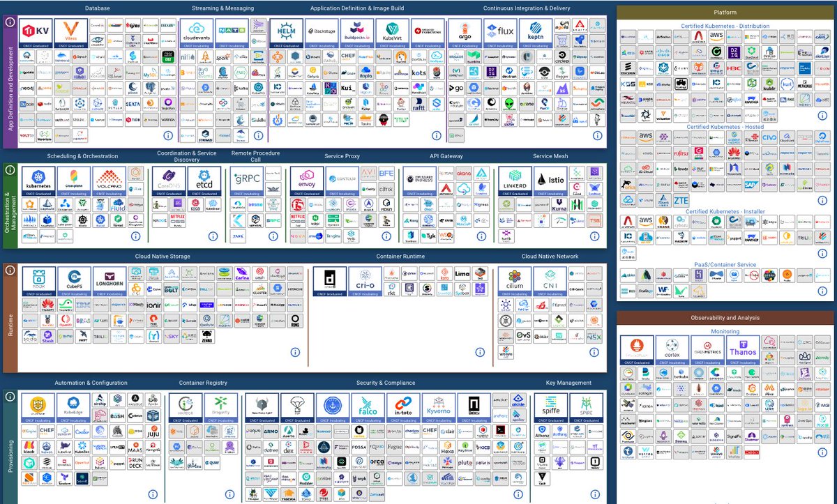Open the Open Policy Agent card

[x=262, y=408]
